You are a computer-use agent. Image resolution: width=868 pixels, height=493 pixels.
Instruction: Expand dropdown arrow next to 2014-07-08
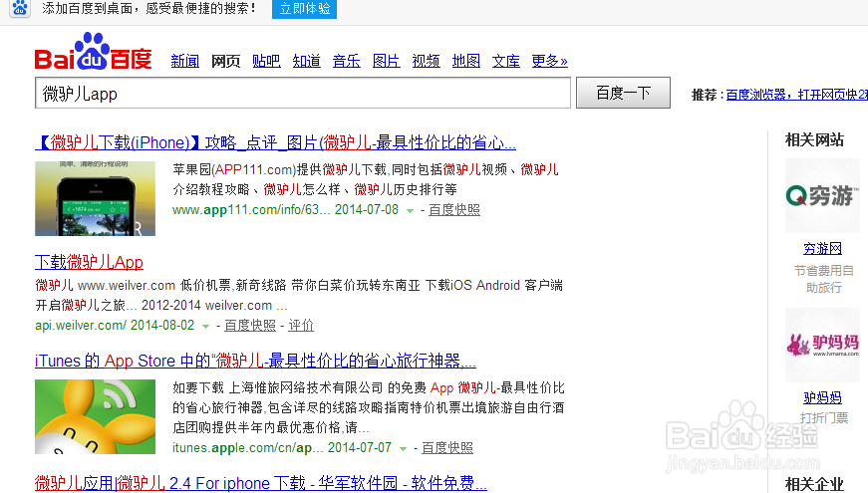[x=411, y=211]
